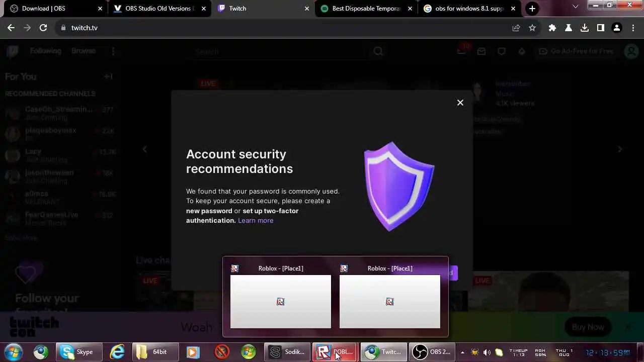Screen dimensions: 644x362
Task: Open the Following page link
Action: coord(45,51)
